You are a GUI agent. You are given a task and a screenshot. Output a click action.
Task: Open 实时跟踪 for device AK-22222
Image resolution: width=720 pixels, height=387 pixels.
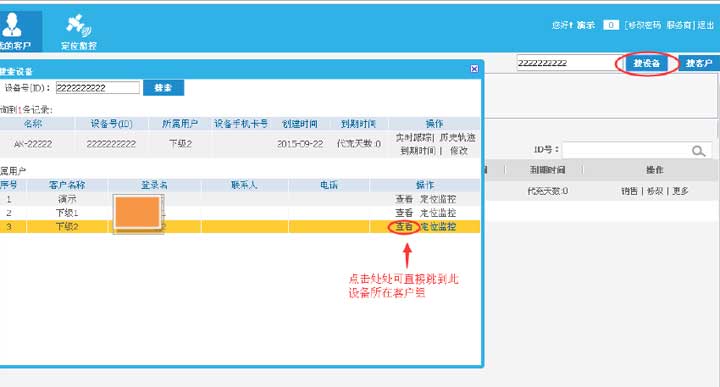click(414, 137)
